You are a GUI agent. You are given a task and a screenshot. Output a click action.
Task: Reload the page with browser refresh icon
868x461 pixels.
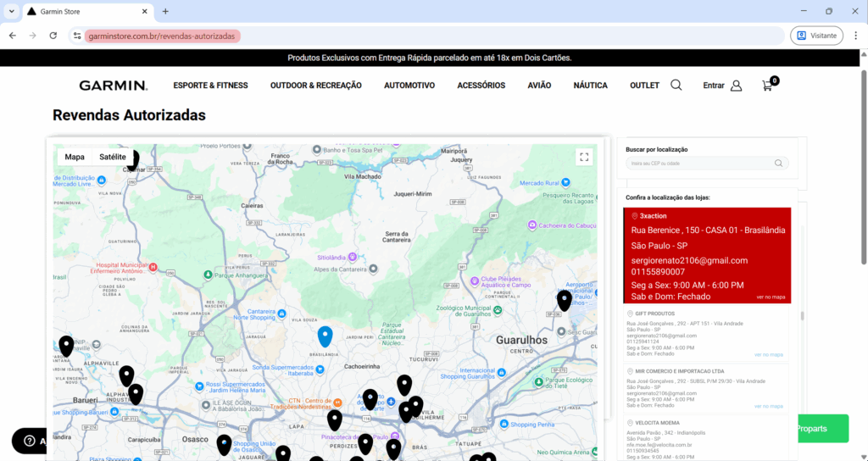pos(53,36)
